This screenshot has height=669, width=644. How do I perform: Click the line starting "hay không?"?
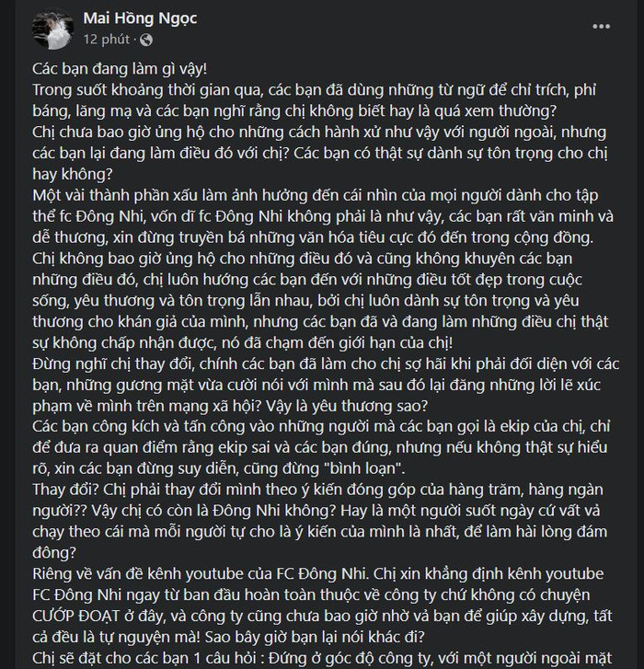(x=73, y=174)
